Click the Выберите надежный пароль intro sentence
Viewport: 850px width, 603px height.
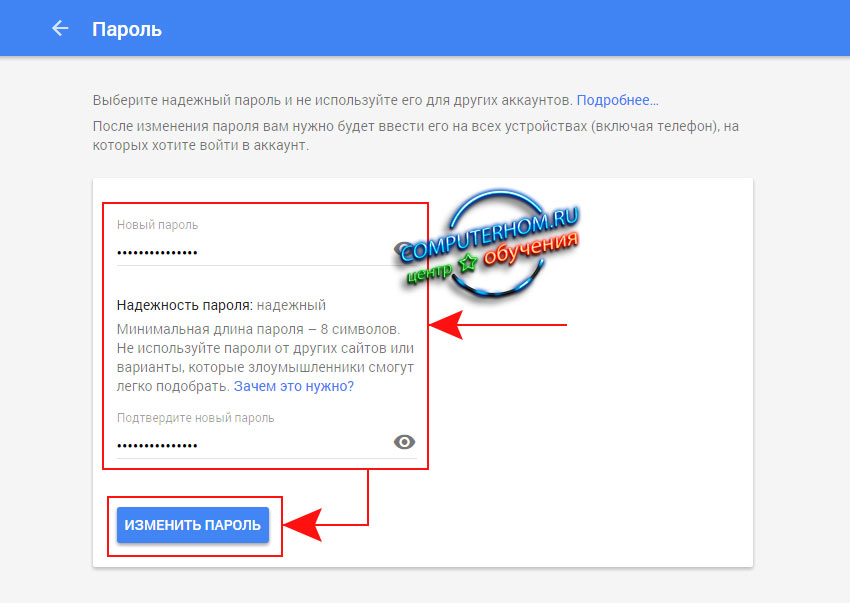(332, 100)
